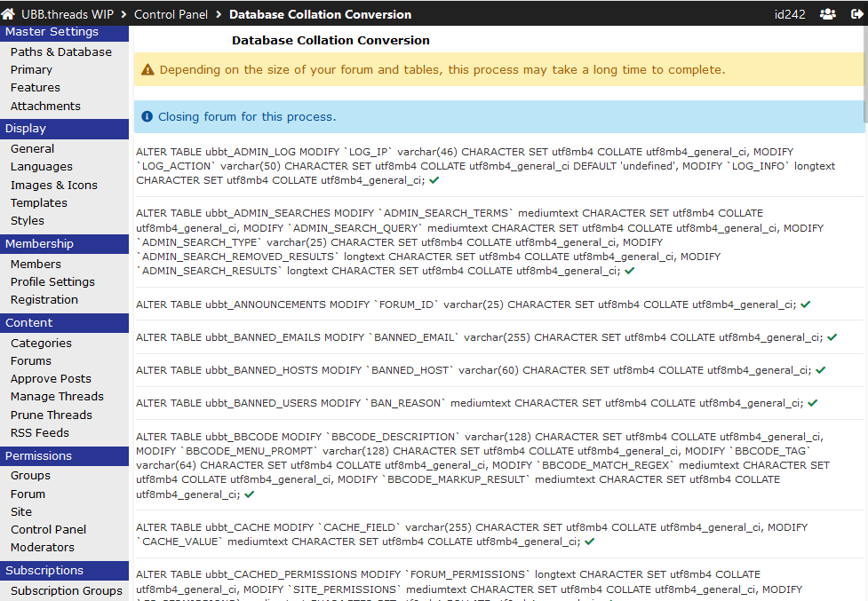868x601 pixels.
Task: Open Site permissions link
Action: click(x=21, y=511)
